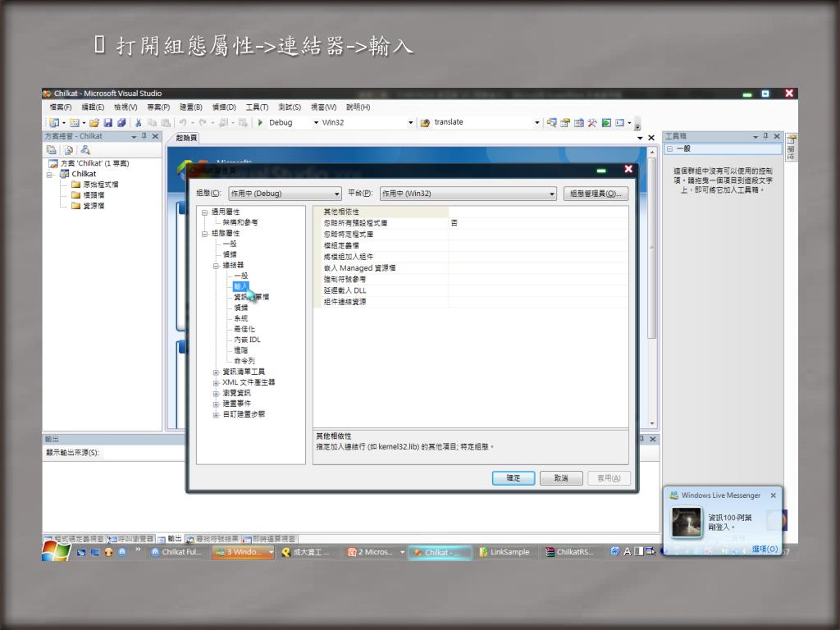The width and height of the screenshot is (840, 630).
Task: Open the 視窗(W) menu
Action: click(323, 107)
